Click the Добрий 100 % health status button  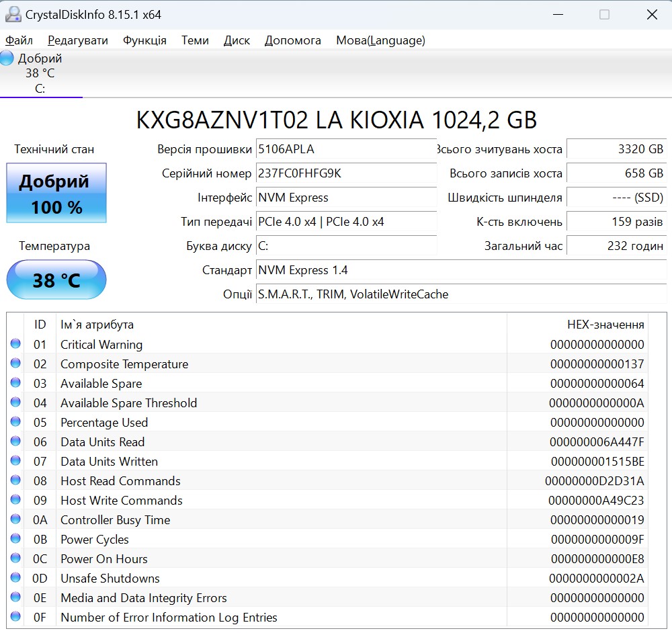(x=56, y=194)
